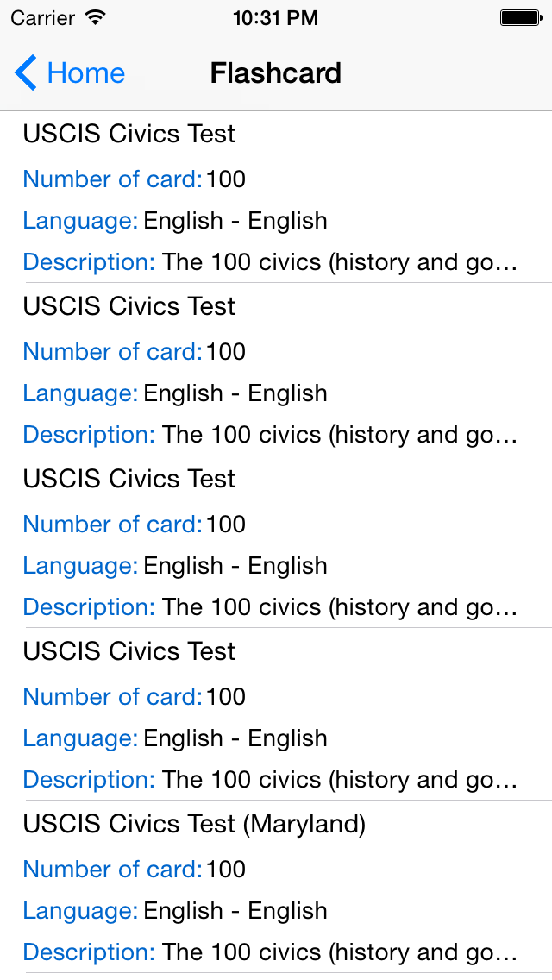Open the second USCIS Civics Test entry
This screenshot has height=980, width=552.
click(129, 306)
